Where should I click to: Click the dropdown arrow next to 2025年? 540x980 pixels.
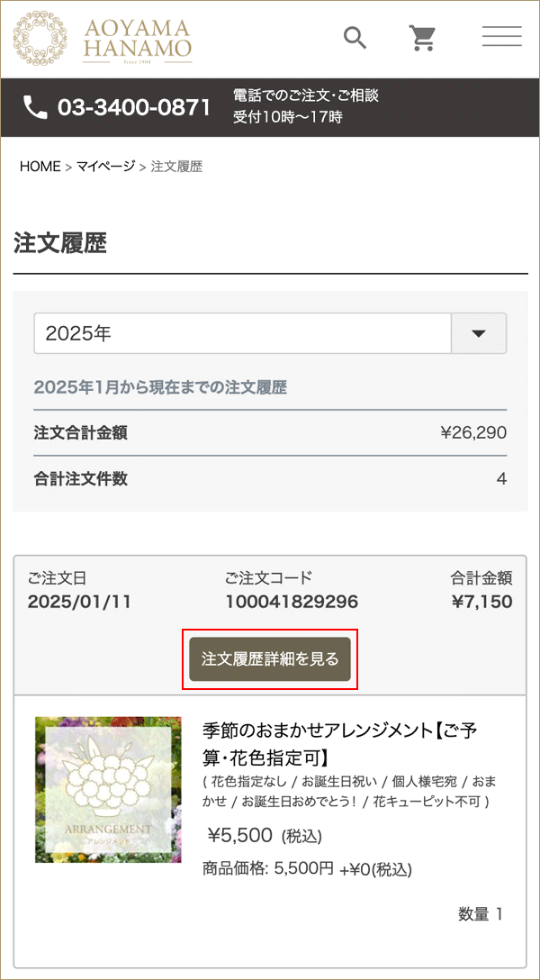pos(479,332)
